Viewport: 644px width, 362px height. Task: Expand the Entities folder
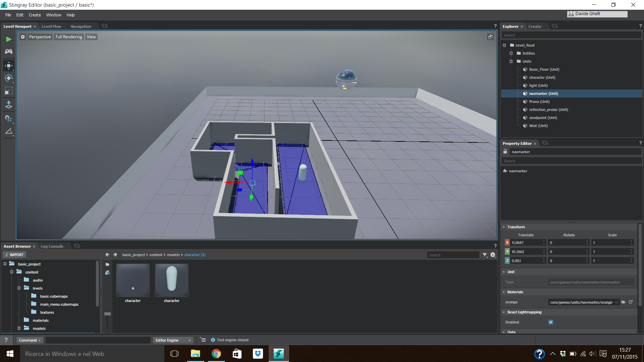[x=511, y=53]
